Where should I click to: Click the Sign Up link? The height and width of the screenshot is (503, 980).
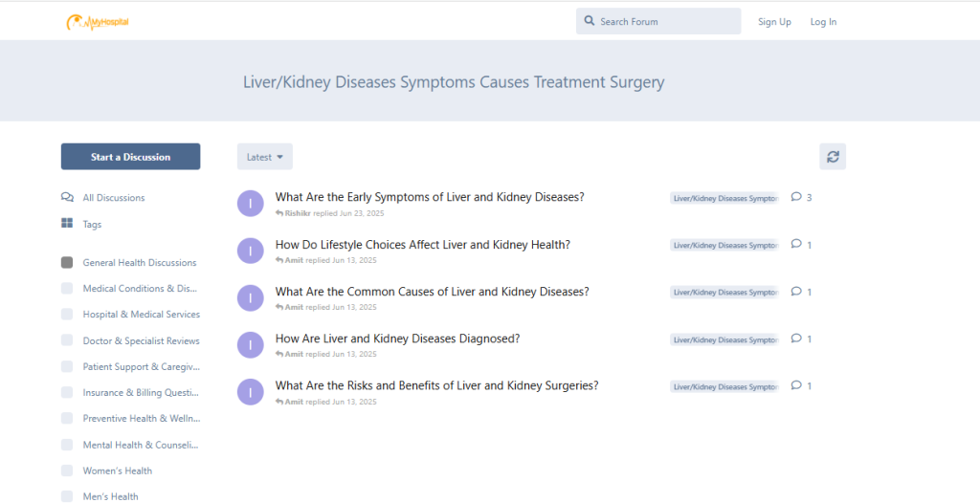click(x=774, y=22)
